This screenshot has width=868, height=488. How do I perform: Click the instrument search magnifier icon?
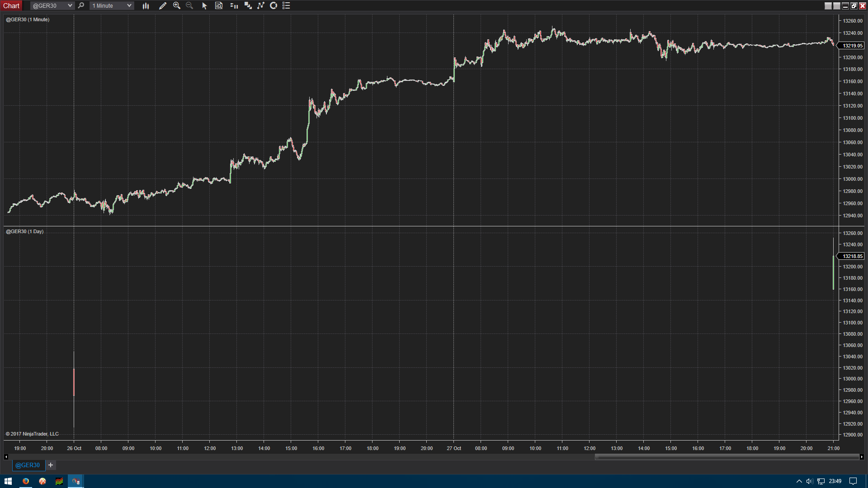click(x=81, y=6)
